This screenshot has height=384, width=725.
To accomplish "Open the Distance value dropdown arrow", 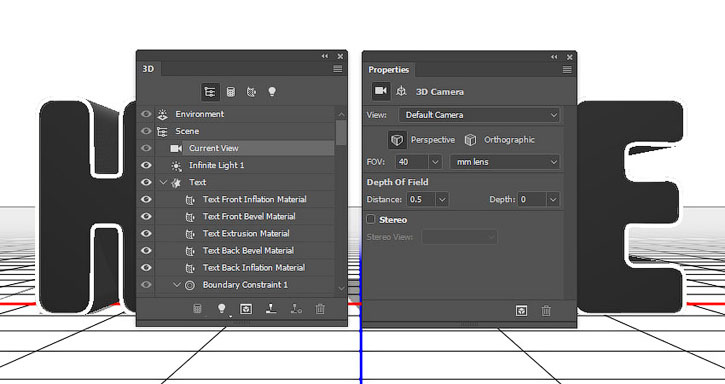I will 442,199.
